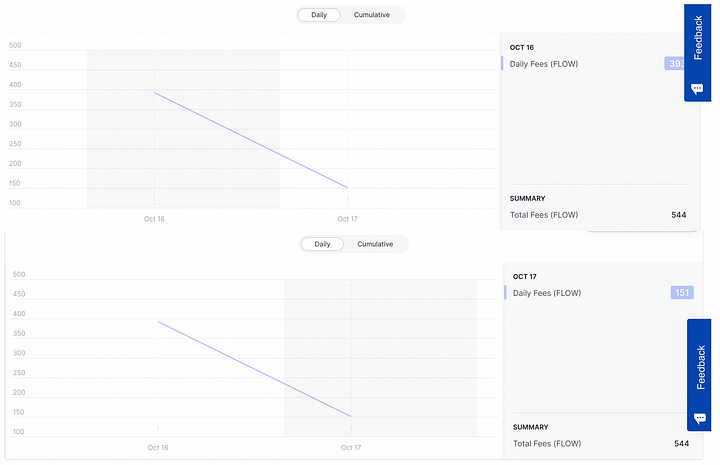Click Total Fees (FLOW) in upper summary
Viewport: 720px width, 465px height.
(544, 215)
